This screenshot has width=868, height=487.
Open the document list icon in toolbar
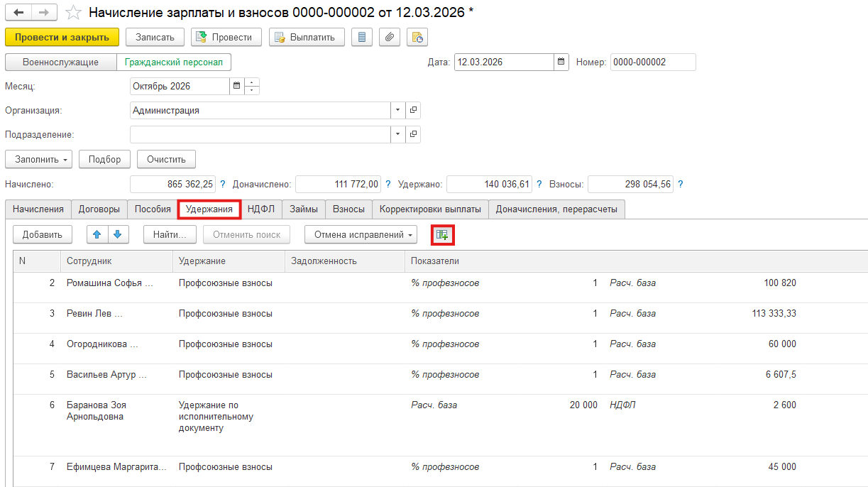pos(362,37)
